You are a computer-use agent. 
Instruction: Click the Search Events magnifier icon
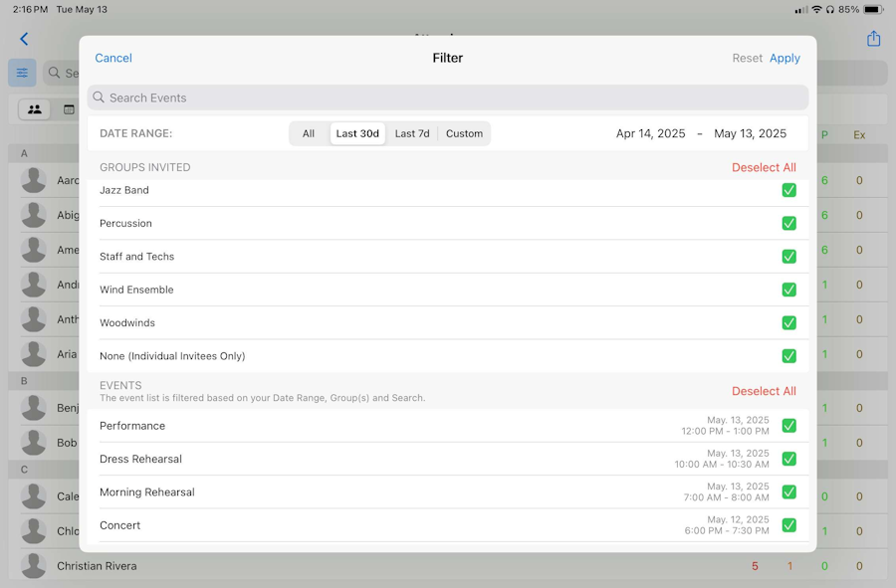[x=99, y=98]
